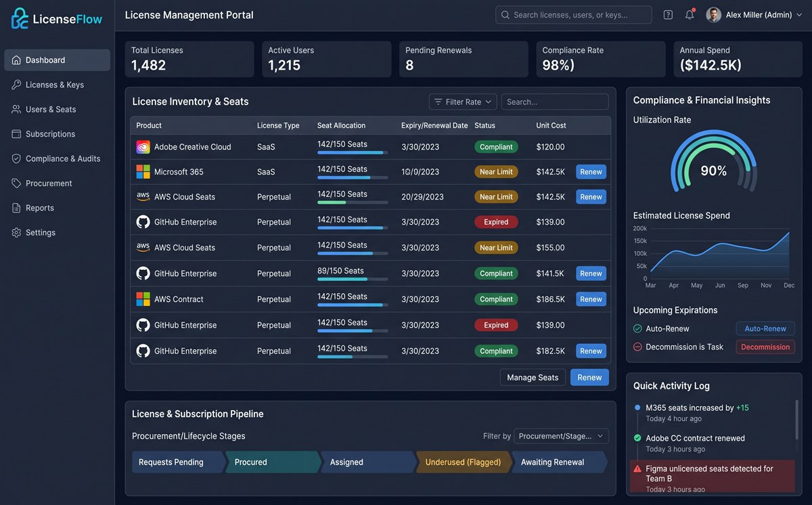Click the Microsoft 365 product icon
This screenshot has height=505, width=812.
[x=143, y=172]
